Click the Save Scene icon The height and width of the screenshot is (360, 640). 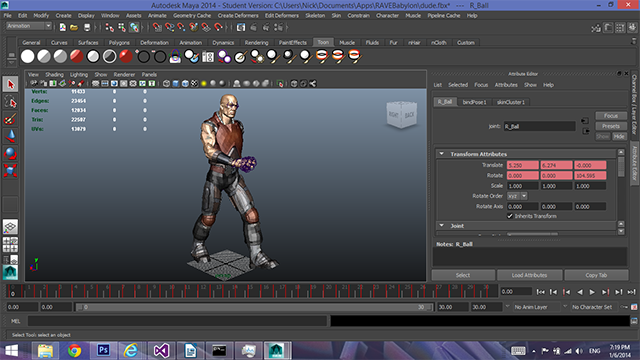coord(87,27)
